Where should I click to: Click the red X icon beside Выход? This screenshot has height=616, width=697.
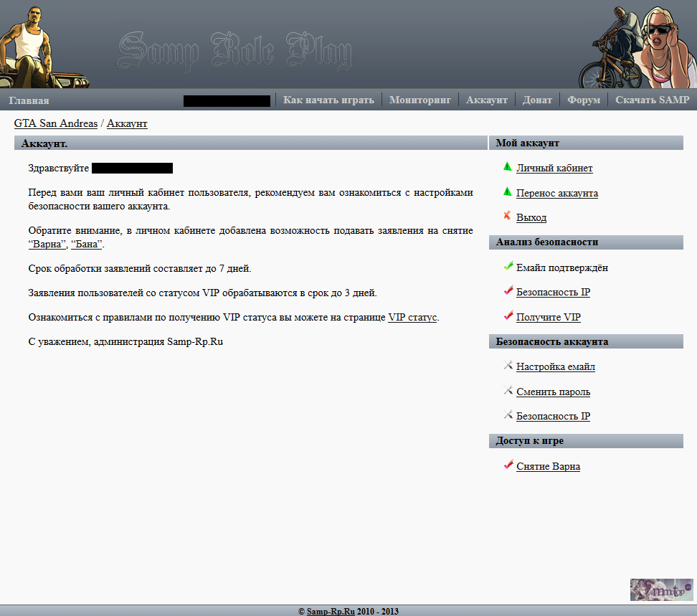508,217
